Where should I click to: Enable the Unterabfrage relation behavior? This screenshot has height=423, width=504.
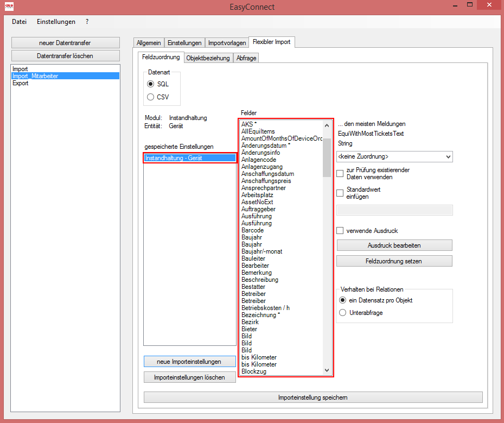pos(342,312)
